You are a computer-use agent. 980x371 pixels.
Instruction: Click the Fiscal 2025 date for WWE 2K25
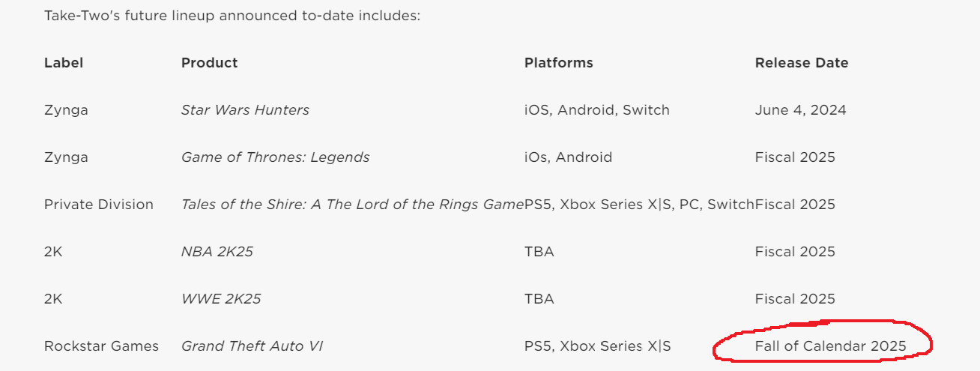pyautogui.click(x=794, y=299)
